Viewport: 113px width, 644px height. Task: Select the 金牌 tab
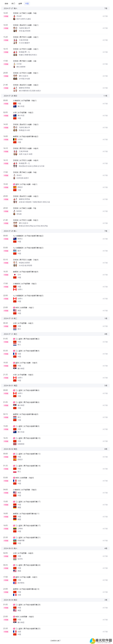point(20,4)
